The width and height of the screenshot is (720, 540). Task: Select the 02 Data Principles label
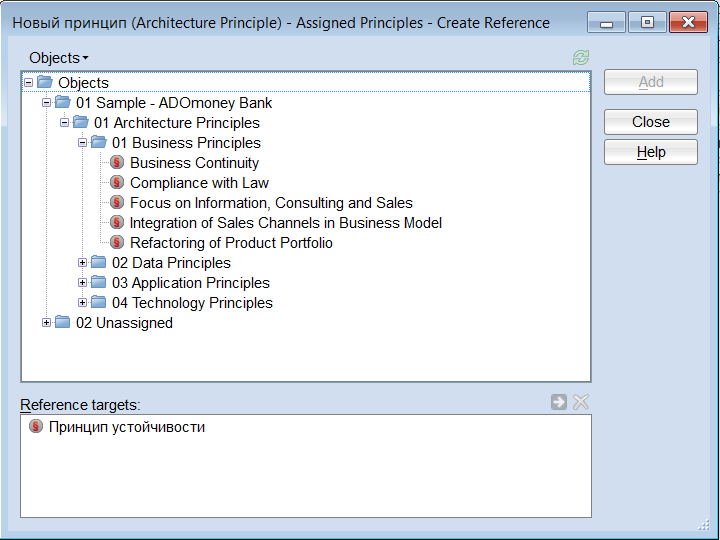(171, 263)
